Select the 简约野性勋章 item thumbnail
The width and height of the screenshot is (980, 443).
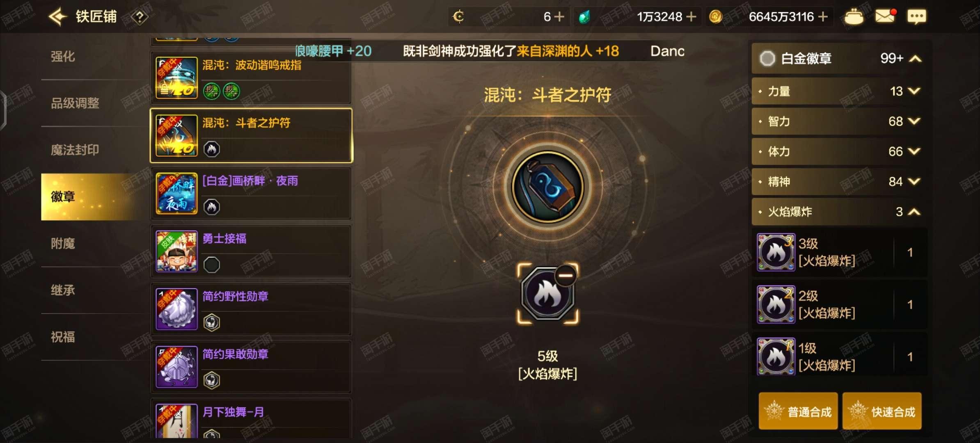pos(176,309)
